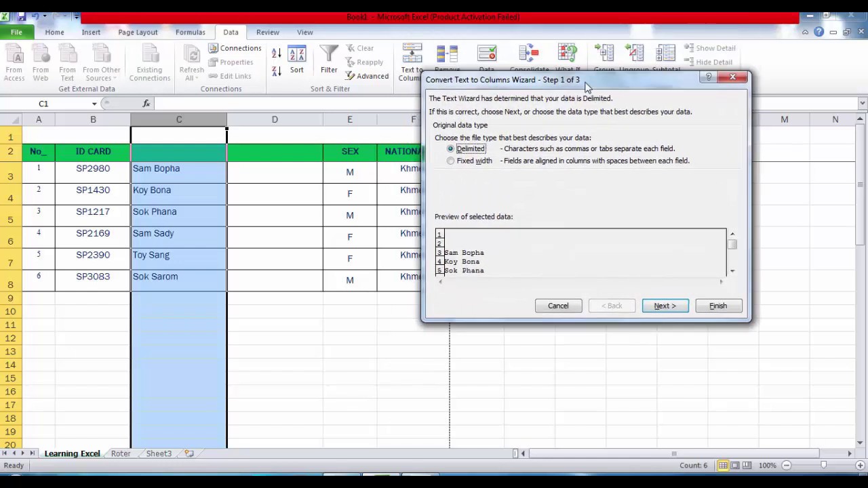Open Existing Connections
Viewport: 868px width, 488px height.
[149, 62]
